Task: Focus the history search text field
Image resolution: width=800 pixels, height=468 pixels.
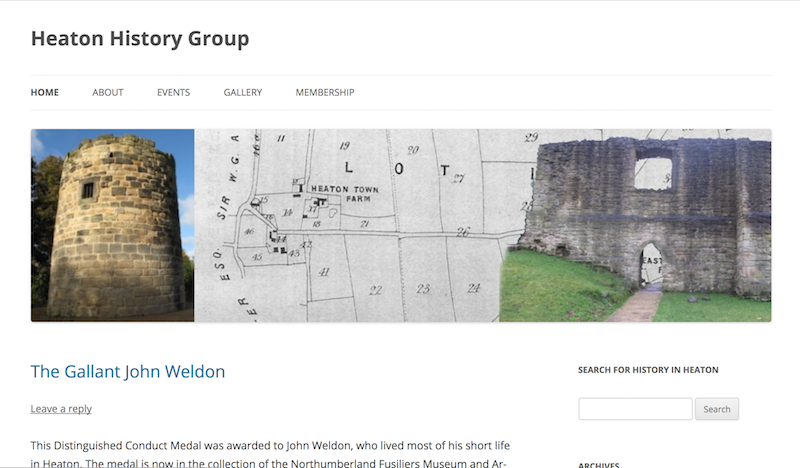Action: [x=635, y=409]
